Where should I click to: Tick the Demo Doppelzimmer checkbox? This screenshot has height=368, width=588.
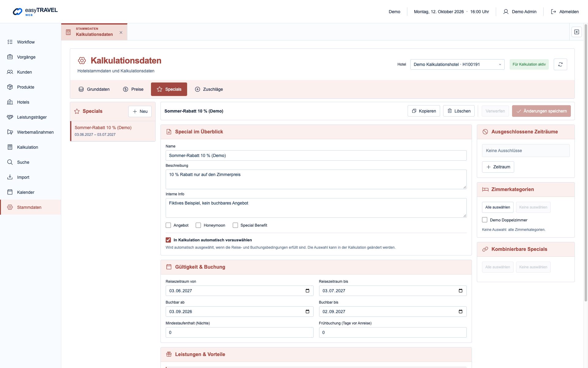click(484, 220)
